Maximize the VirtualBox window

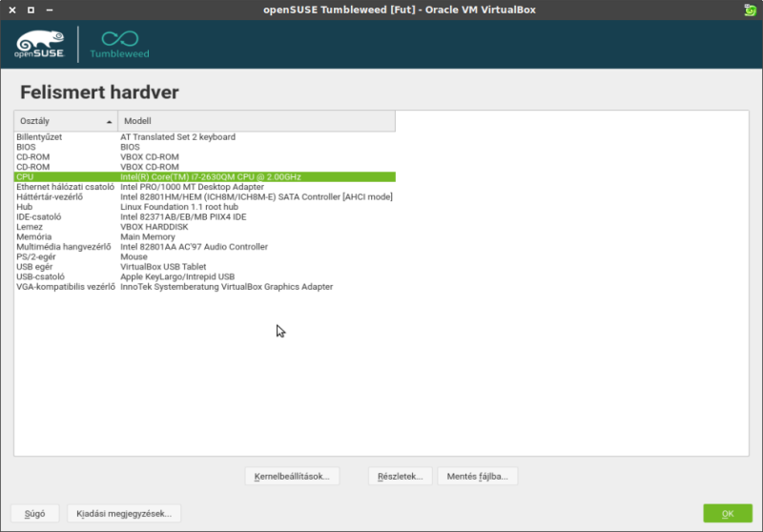click(31, 10)
